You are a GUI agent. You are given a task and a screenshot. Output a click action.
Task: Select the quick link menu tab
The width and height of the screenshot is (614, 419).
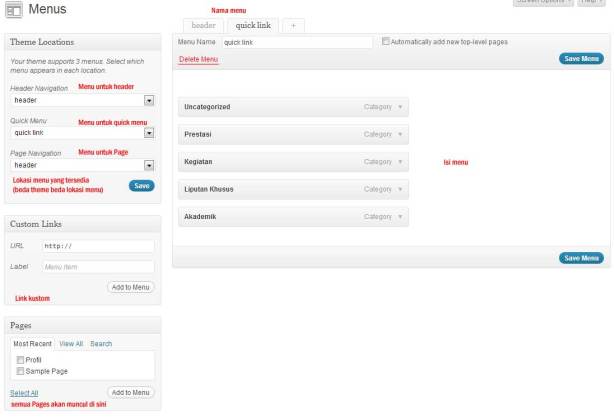tap(253, 25)
